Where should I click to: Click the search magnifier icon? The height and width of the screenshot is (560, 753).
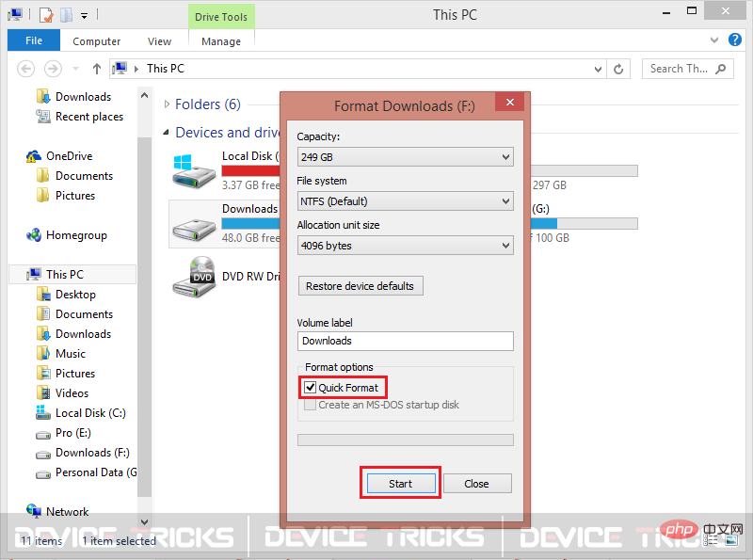pyautogui.click(x=720, y=69)
